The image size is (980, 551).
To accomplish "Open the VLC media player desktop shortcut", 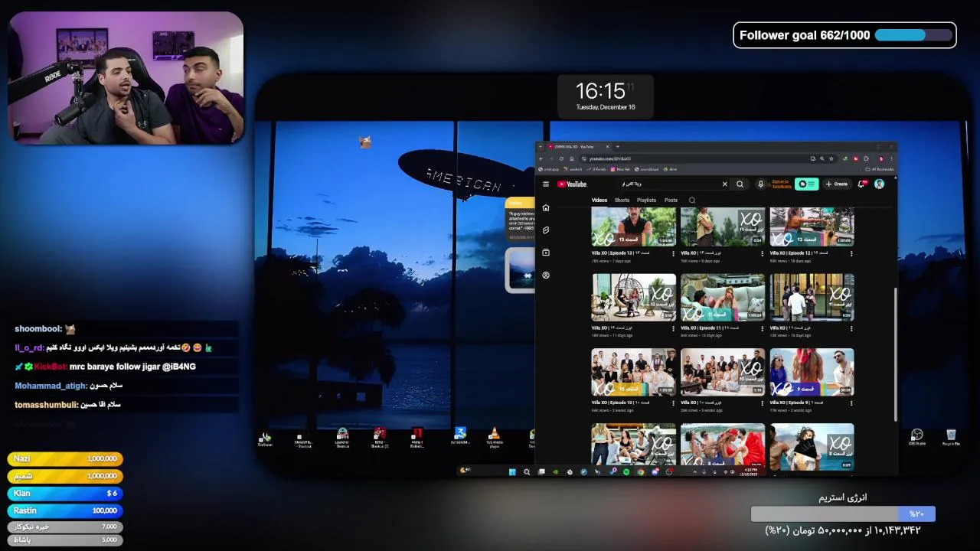I will [495, 438].
